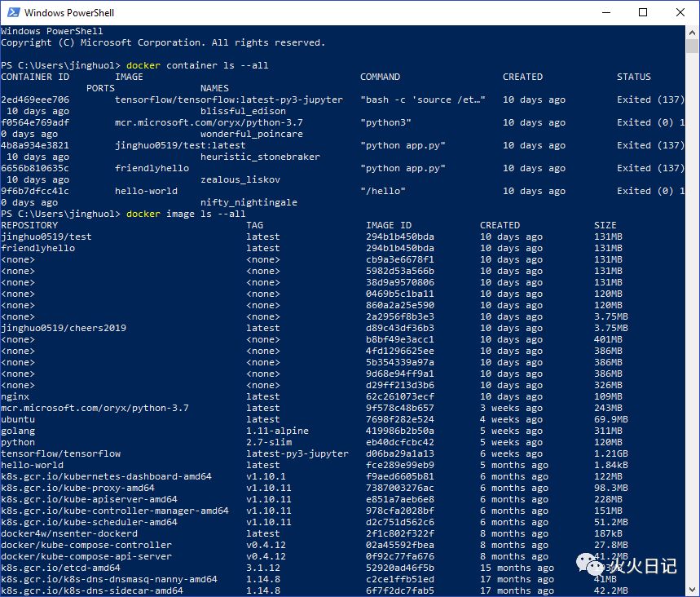Click repository jinghuo0519/test in image list
Image resolution: width=700 pixels, height=597 pixels.
(46, 237)
